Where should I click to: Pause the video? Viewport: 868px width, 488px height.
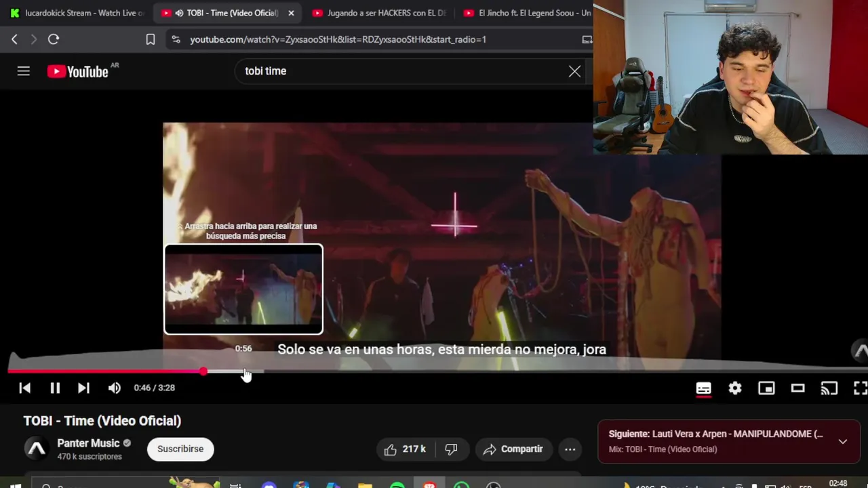click(x=55, y=388)
